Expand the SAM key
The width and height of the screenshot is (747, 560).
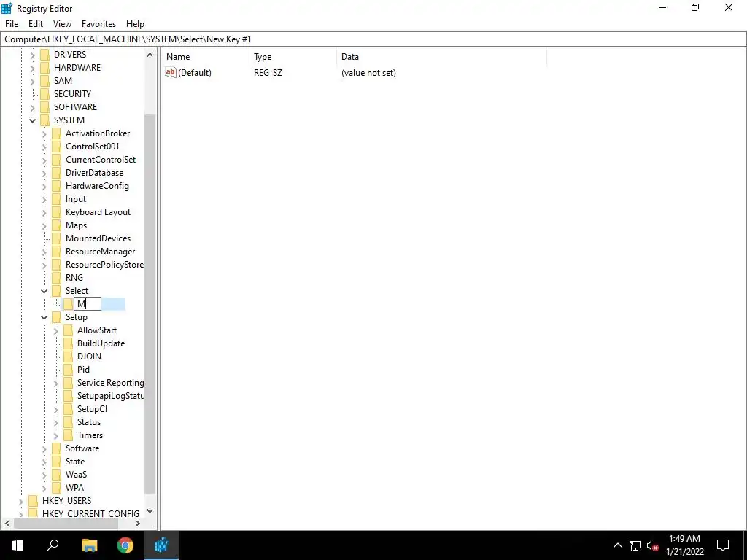click(x=32, y=82)
